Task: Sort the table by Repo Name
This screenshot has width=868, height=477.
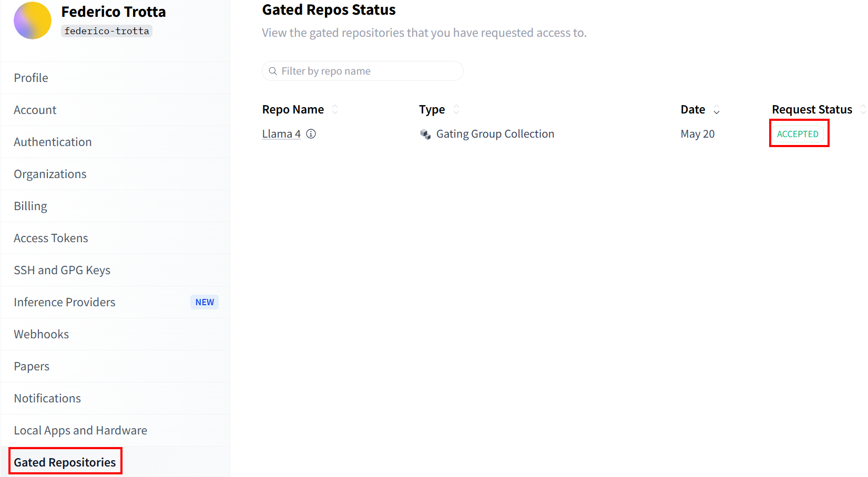Action: click(x=335, y=109)
